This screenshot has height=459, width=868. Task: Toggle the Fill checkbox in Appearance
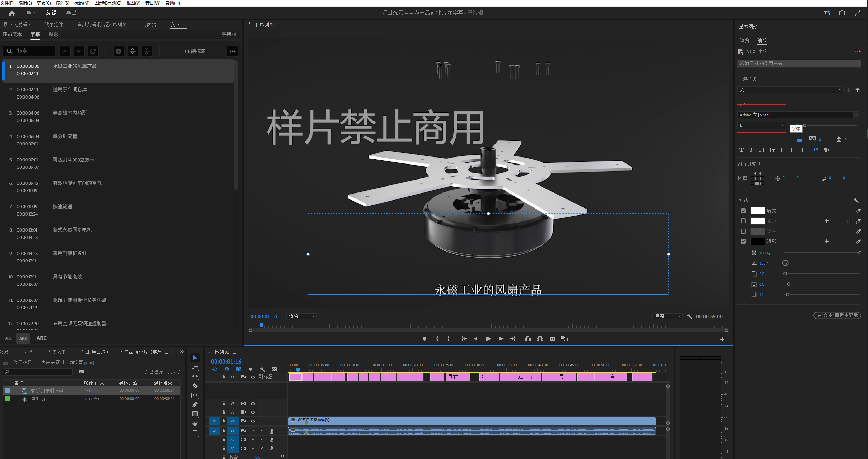[x=743, y=211]
